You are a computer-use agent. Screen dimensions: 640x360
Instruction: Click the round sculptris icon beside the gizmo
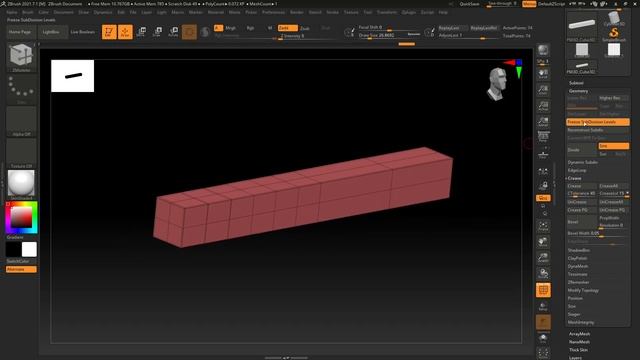(205, 32)
